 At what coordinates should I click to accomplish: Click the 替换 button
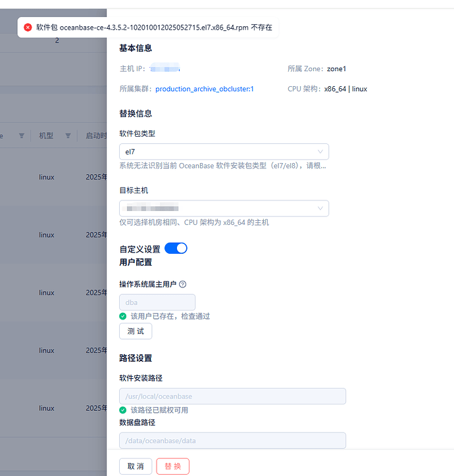point(173,466)
